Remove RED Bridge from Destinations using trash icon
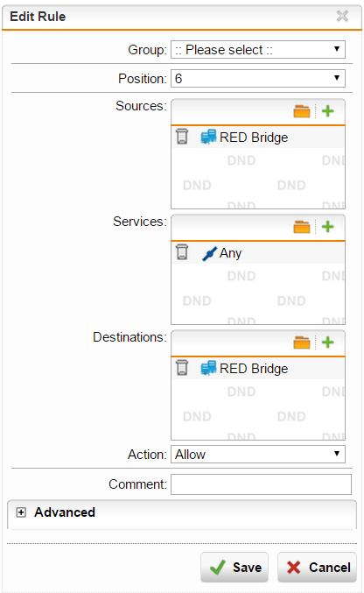Image resolution: width=364 pixels, height=593 pixels. point(182,368)
